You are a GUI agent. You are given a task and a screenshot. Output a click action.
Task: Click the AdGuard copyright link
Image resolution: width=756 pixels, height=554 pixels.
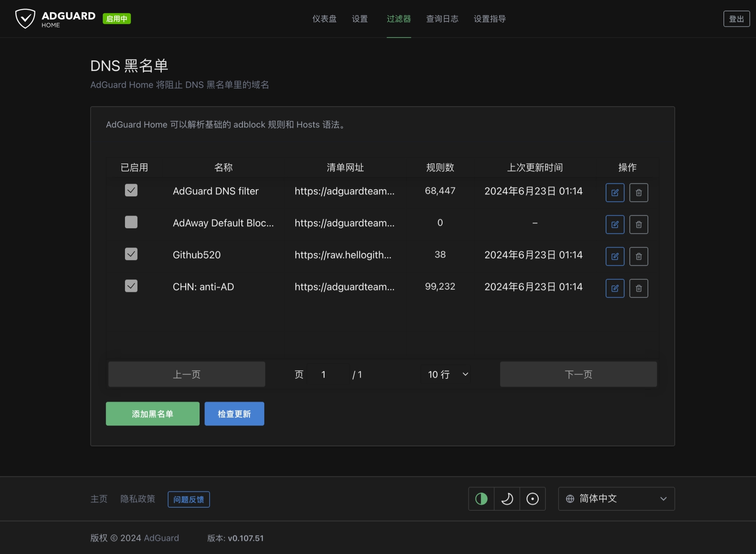pos(161,538)
